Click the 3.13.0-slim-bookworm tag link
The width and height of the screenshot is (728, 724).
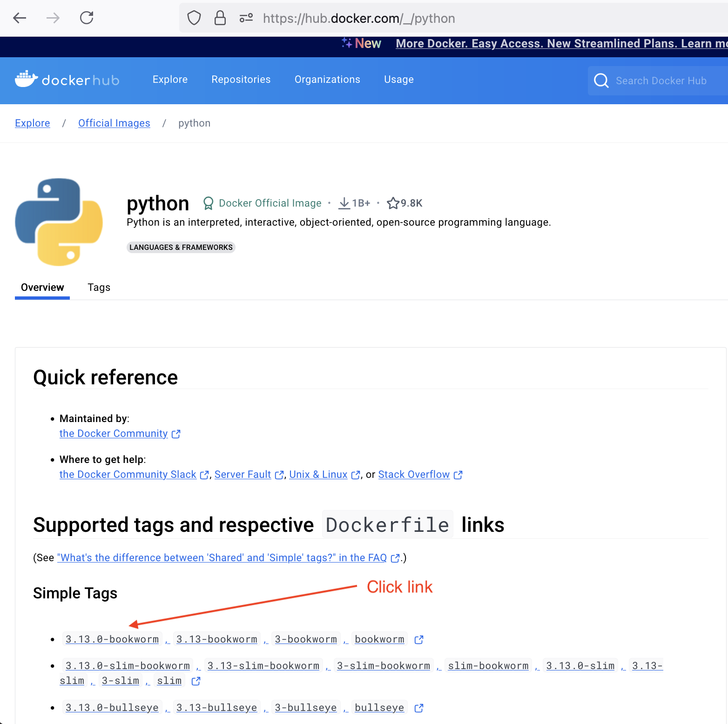tap(128, 666)
